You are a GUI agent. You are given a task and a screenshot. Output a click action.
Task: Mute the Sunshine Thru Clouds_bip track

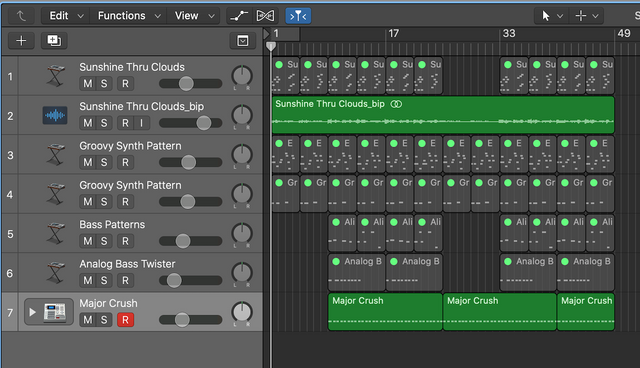pos(88,123)
